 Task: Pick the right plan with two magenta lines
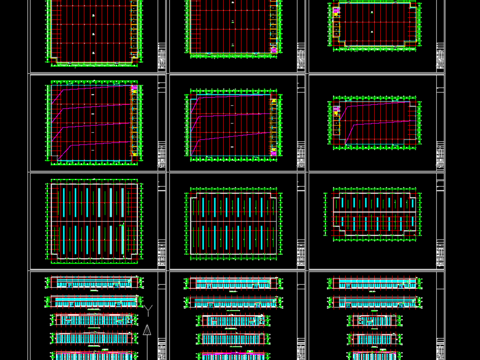click(x=375, y=123)
